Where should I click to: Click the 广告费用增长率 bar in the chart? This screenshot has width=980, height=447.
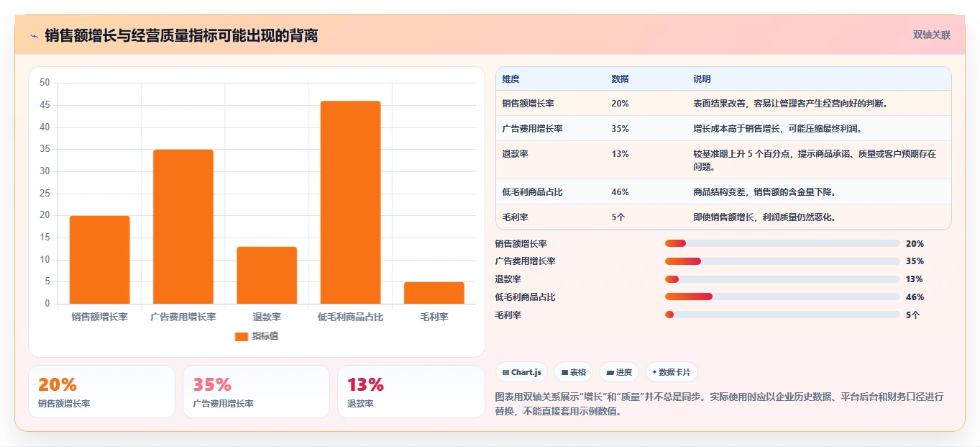(183, 227)
